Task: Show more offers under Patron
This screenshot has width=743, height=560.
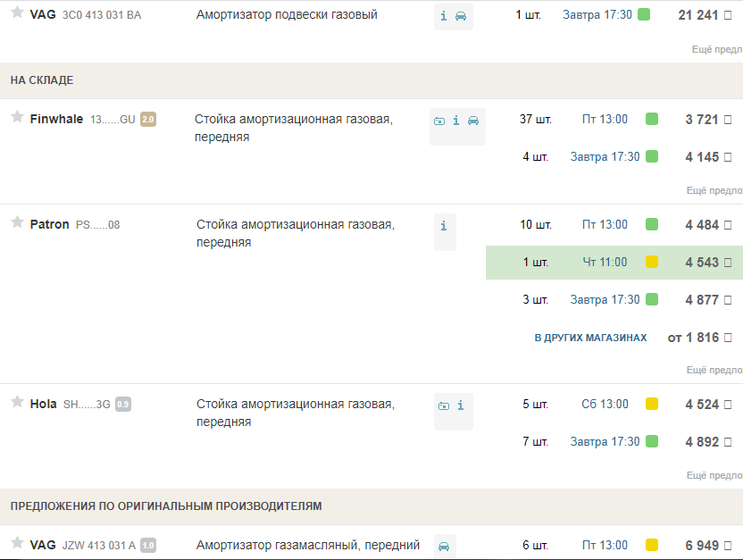Action: coord(714,370)
